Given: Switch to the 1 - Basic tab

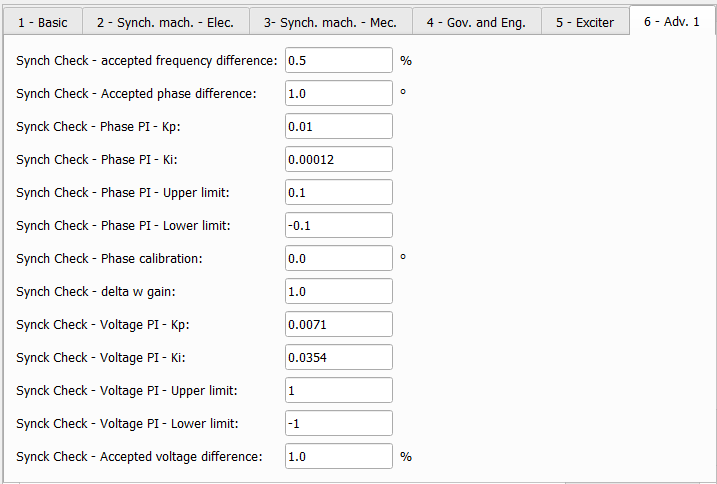Looking at the screenshot, I should tap(43, 22).
